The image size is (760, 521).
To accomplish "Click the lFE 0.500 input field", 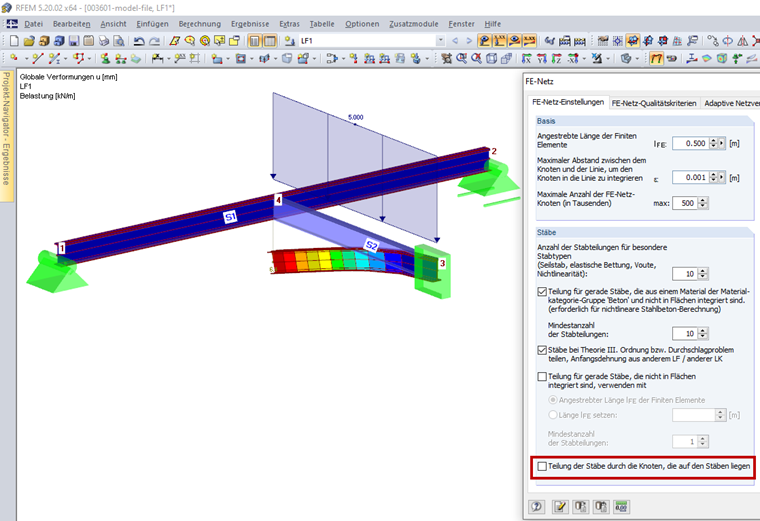I will pyautogui.click(x=690, y=143).
